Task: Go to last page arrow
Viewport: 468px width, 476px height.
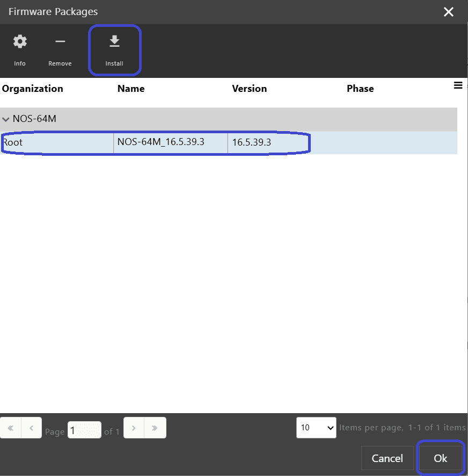Action: coord(155,428)
